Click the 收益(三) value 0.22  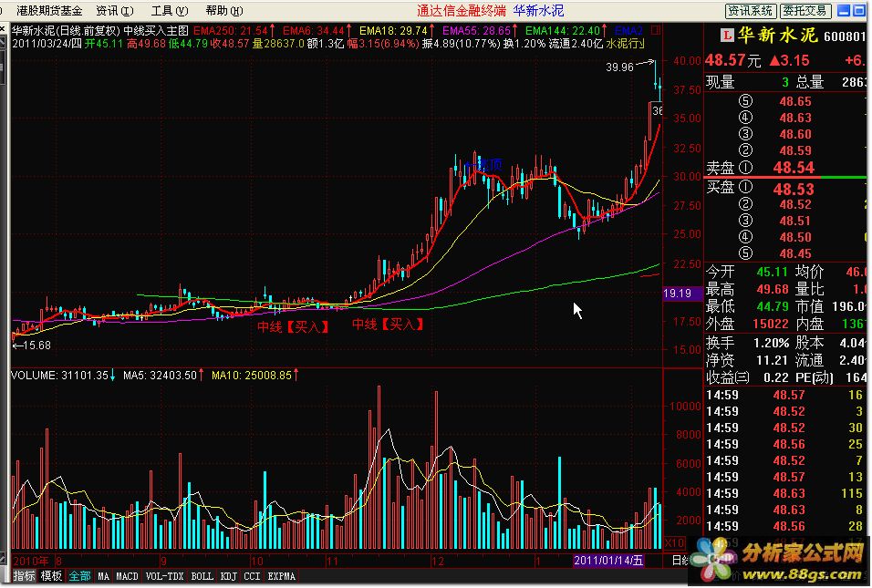(x=776, y=378)
